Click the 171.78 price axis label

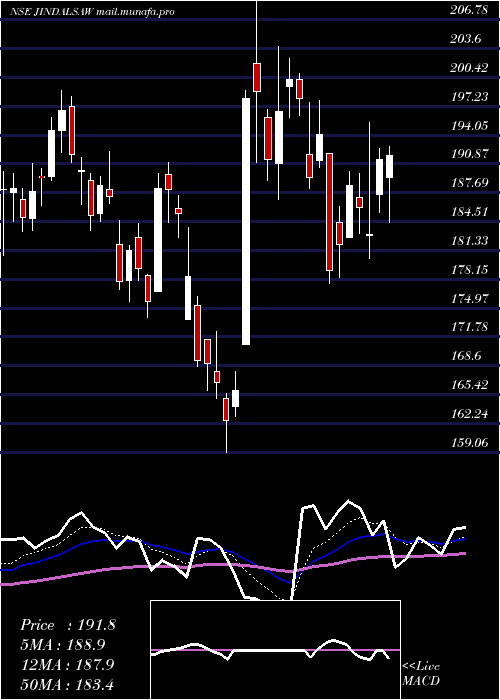(469, 327)
